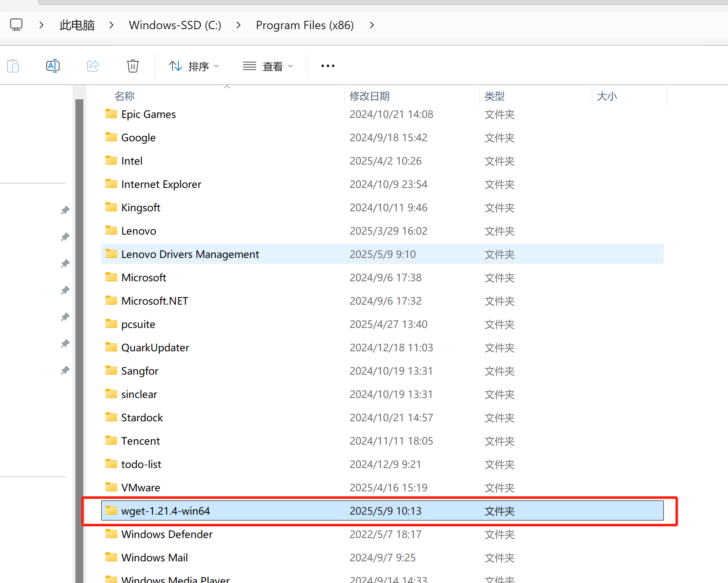Click the navigation pane vertical scrollbar

(79, 340)
